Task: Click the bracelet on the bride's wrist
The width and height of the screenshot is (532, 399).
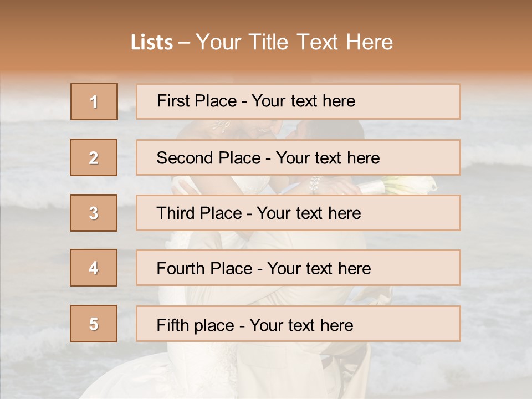Action: [316, 183]
